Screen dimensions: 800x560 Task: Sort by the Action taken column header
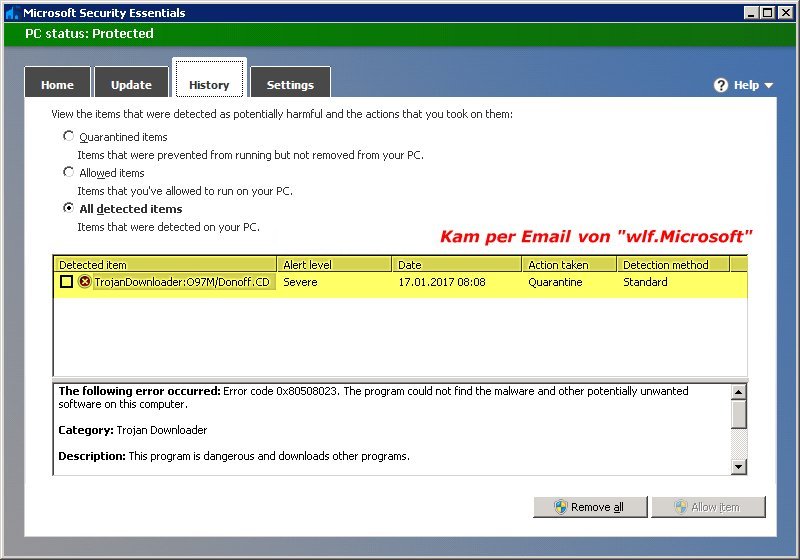pos(569,264)
